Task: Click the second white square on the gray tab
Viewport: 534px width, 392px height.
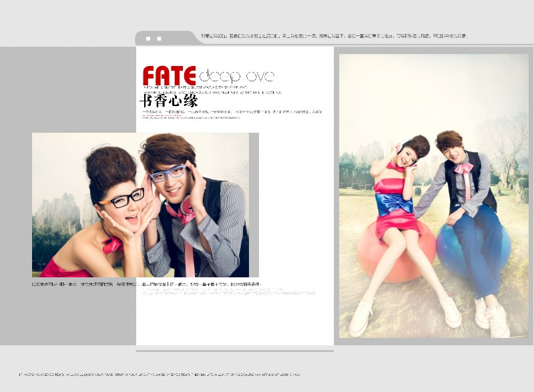Action: [x=159, y=39]
